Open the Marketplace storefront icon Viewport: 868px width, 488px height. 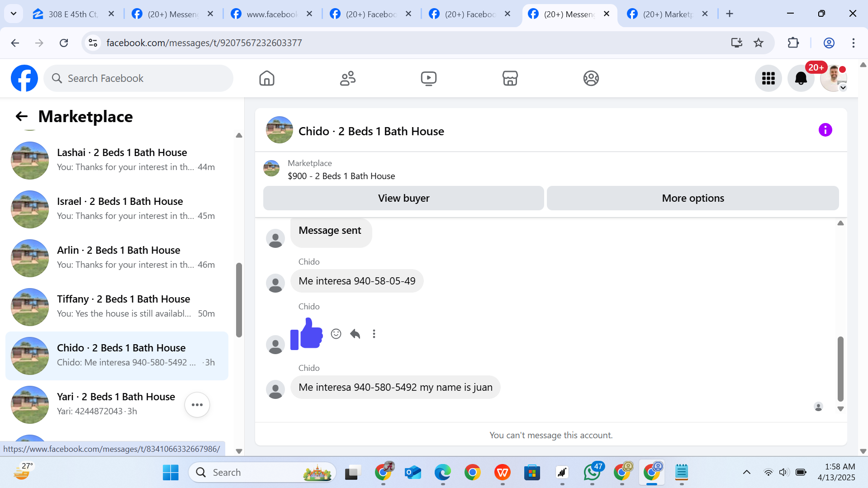pos(510,78)
